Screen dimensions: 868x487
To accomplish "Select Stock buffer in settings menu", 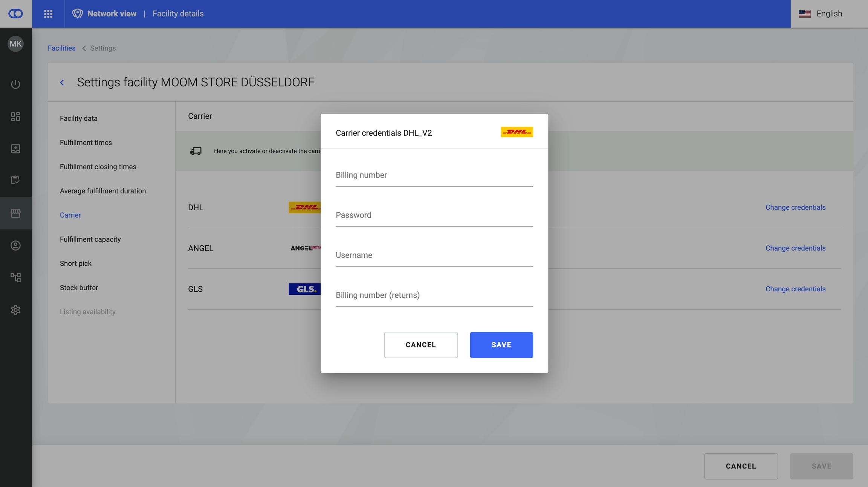I will click(79, 288).
